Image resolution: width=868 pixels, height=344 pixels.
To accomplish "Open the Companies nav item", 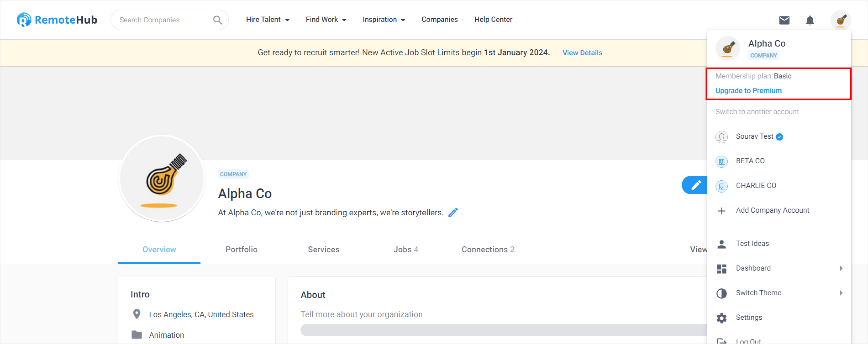I will 439,20.
